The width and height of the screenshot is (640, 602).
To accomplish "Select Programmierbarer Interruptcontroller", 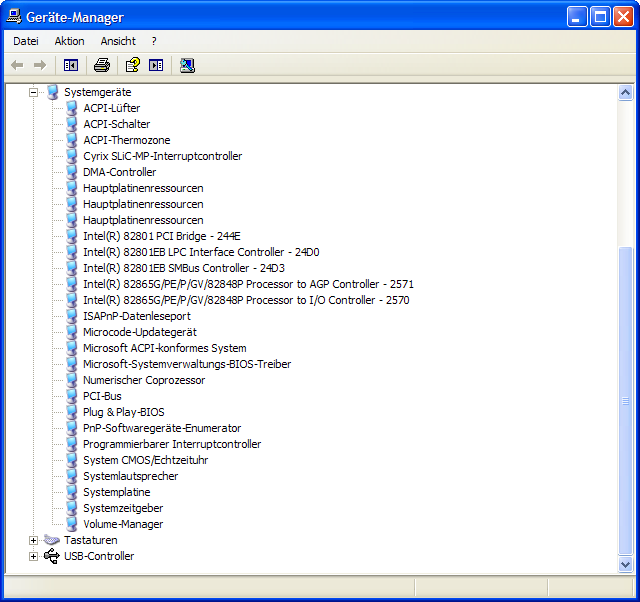I will click(172, 444).
